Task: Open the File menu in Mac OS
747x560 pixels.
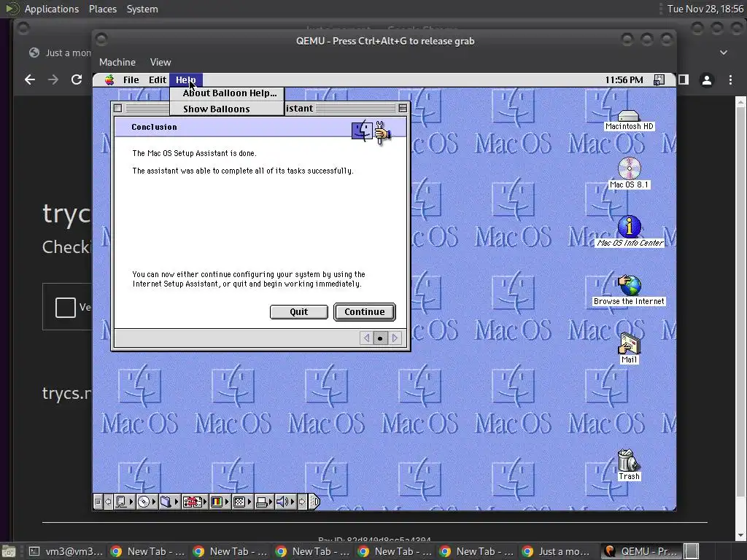Action: 131,79
